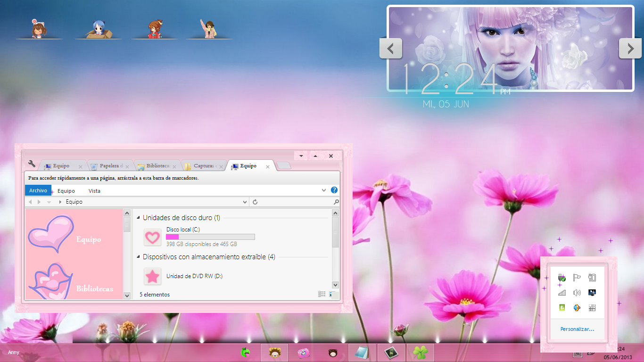Click the movie/video icon on the taskbar

[x=390, y=352]
